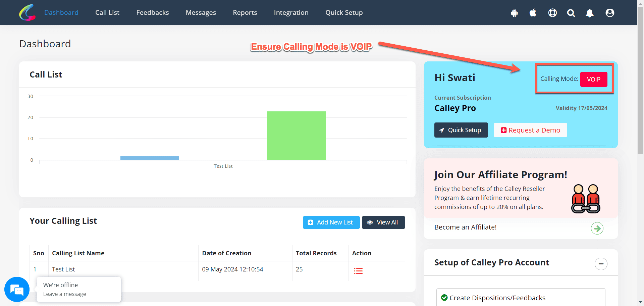Toggle the VOIP calling mode button
Screen dimensions: 644x306
(x=593, y=79)
